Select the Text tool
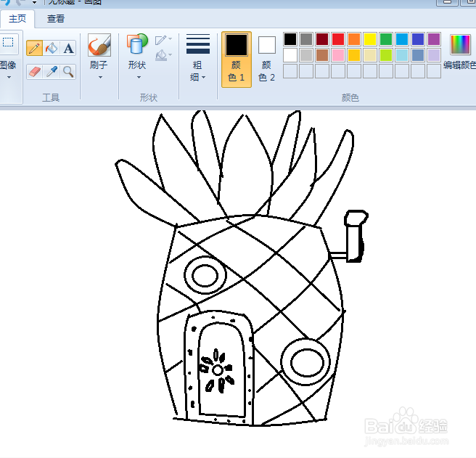Viewport: 476px width, 458px height. pyautogui.click(x=68, y=48)
